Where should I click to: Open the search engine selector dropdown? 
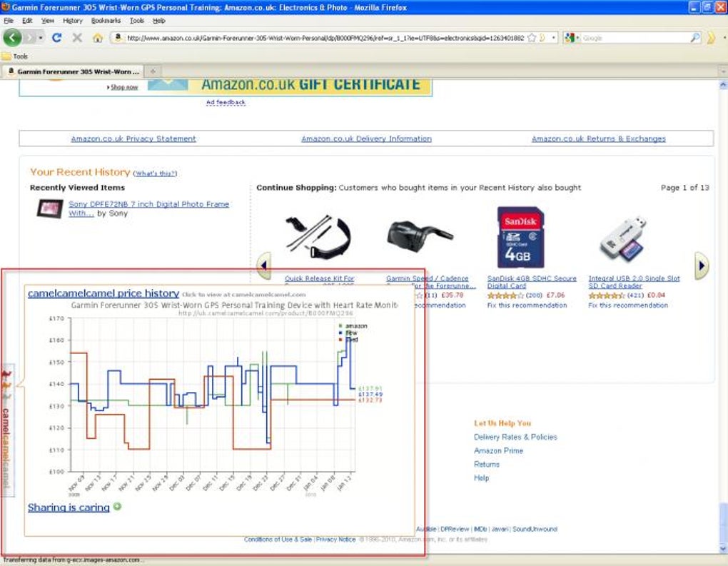(570, 38)
